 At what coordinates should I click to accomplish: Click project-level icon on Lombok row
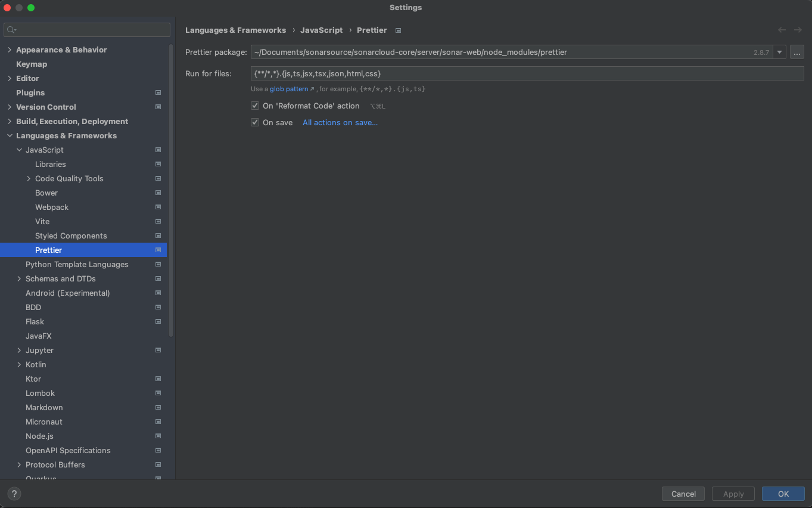pos(158,393)
